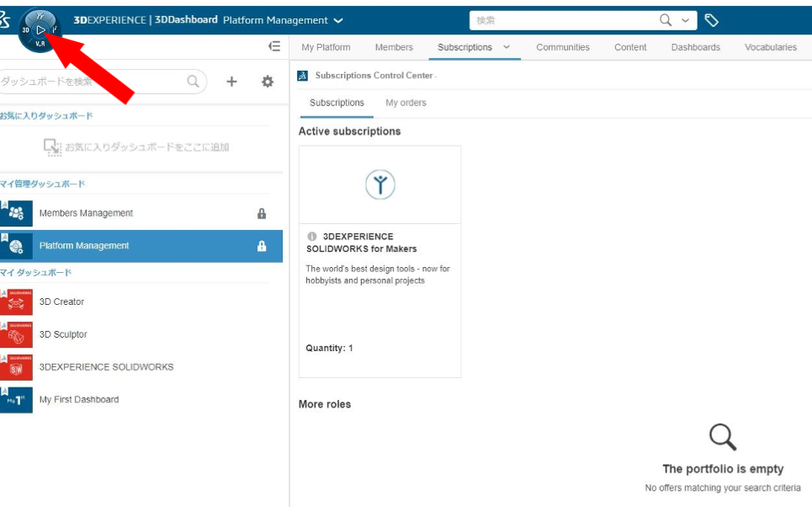The height and width of the screenshot is (507, 812).
Task: Click the Quantity: 1 text
Action: pyautogui.click(x=329, y=348)
